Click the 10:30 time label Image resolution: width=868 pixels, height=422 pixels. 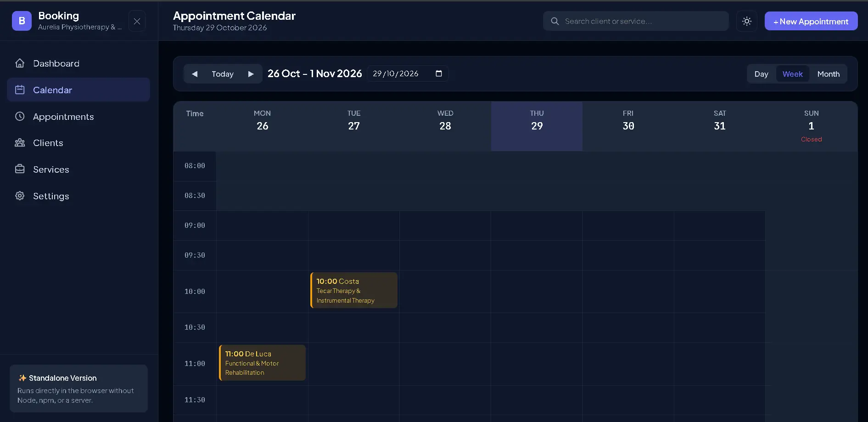pos(195,327)
